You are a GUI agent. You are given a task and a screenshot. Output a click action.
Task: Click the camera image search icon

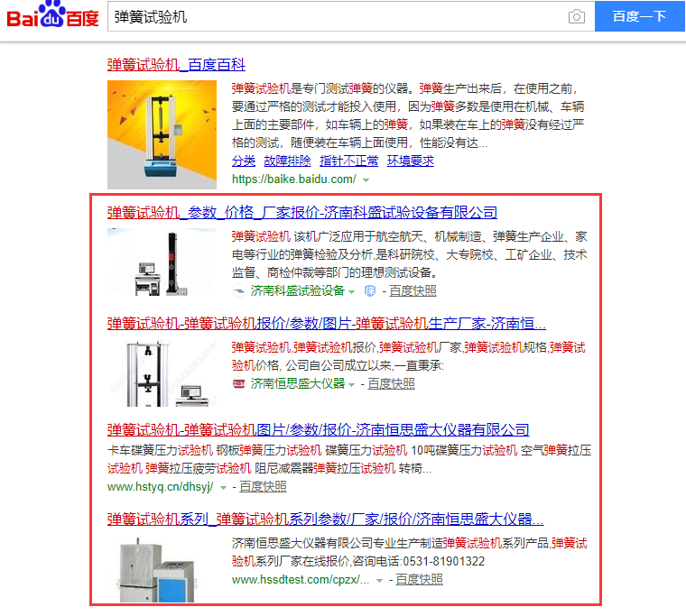pyautogui.click(x=576, y=16)
